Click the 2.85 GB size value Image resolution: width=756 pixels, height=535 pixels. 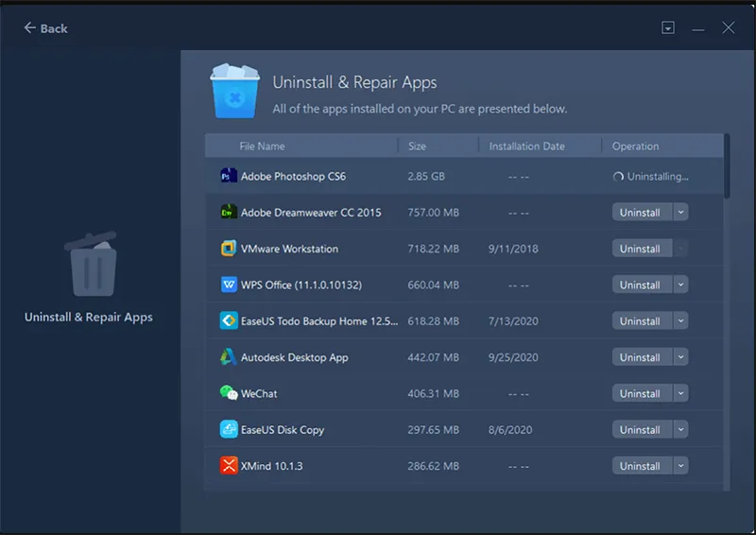[x=426, y=177]
